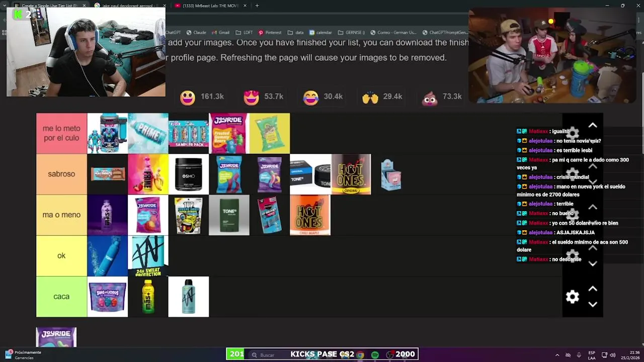Open settings gear for 'me lo meto' row
644x362 pixels.
[x=573, y=133]
